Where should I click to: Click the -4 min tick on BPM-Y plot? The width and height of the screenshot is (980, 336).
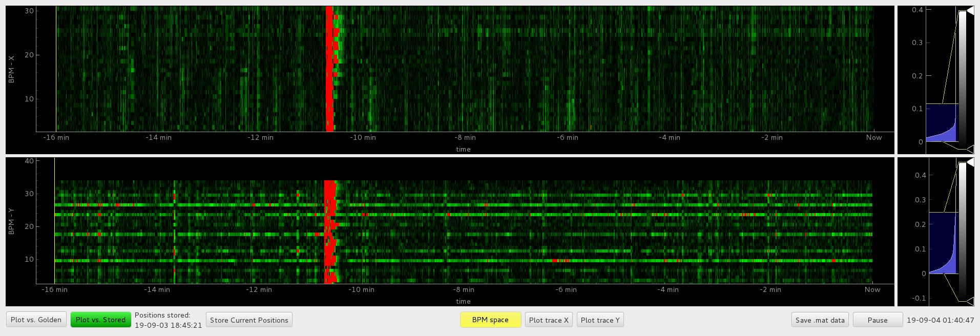click(668, 289)
